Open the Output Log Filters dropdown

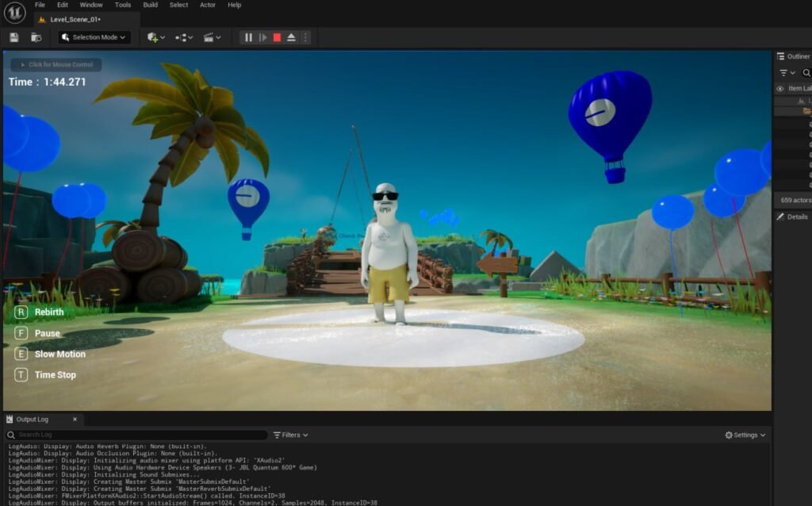290,435
